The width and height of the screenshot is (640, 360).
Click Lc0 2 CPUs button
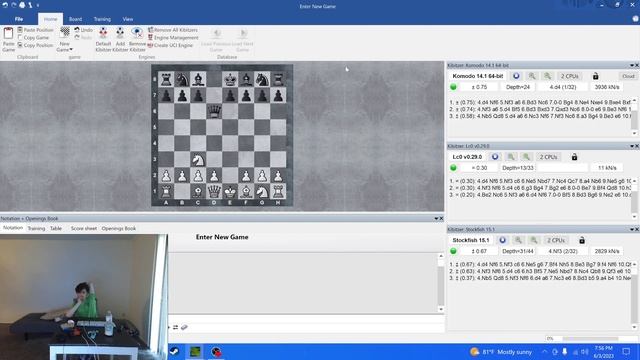coord(548,157)
